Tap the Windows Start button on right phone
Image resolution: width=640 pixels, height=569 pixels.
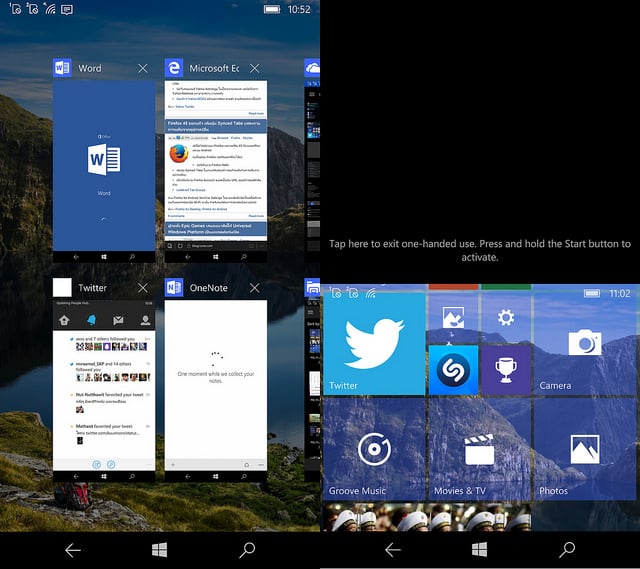coord(479,550)
